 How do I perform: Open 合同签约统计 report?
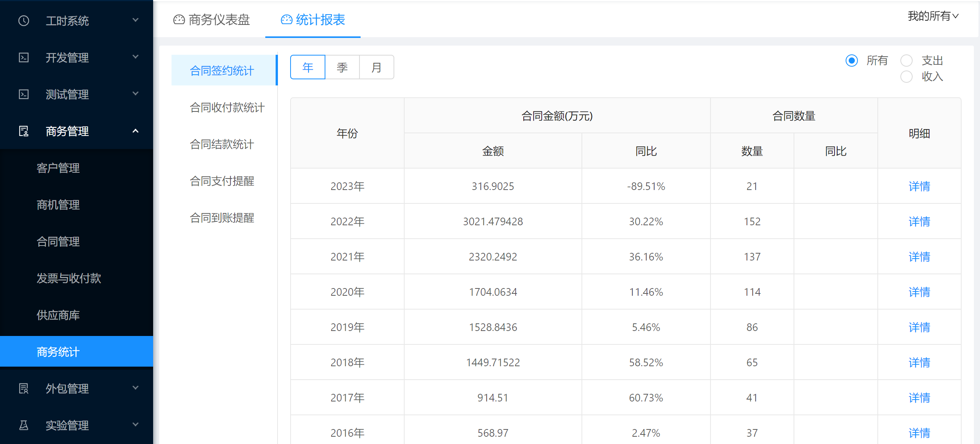click(224, 70)
